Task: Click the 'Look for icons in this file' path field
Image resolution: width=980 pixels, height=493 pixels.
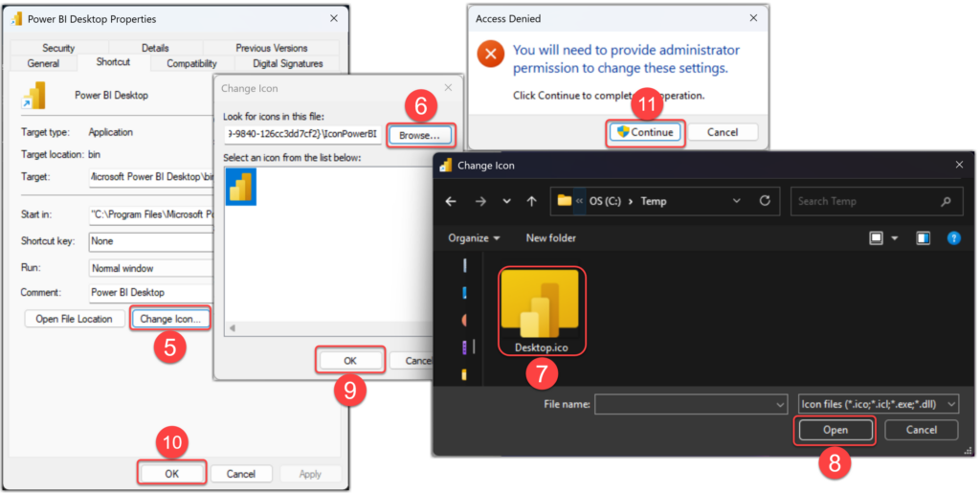Action: (x=302, y=134)
